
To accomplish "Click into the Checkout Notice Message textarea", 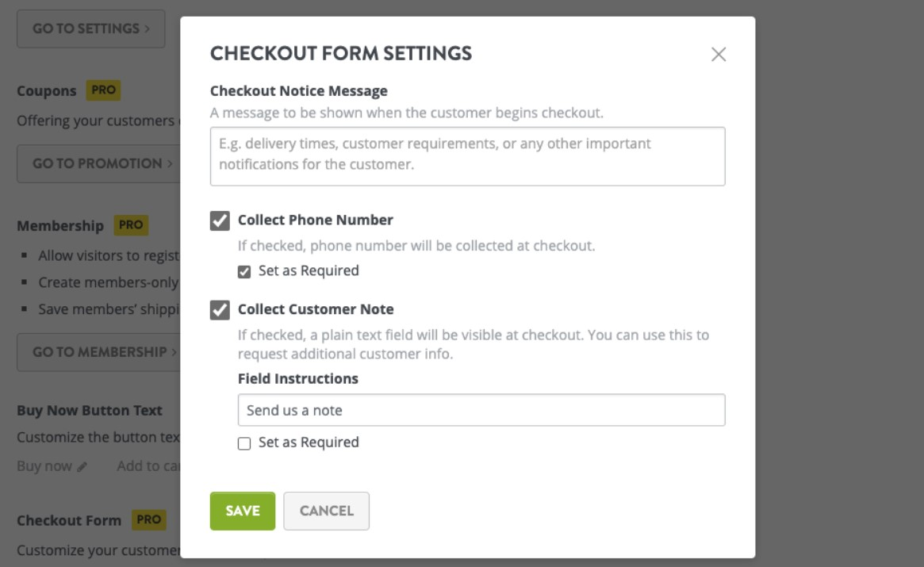I will coord(467,156).
